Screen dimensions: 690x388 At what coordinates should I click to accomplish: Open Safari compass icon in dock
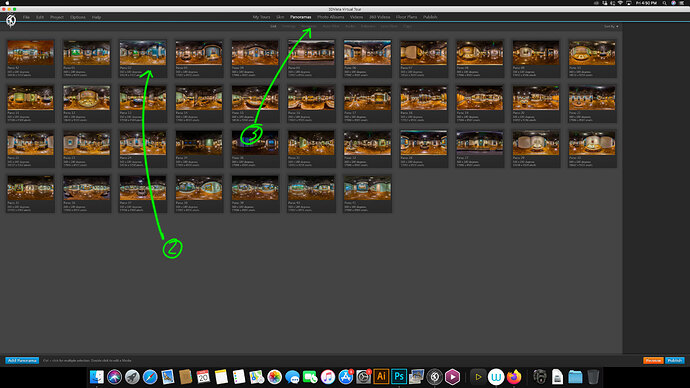coord(150,377)
